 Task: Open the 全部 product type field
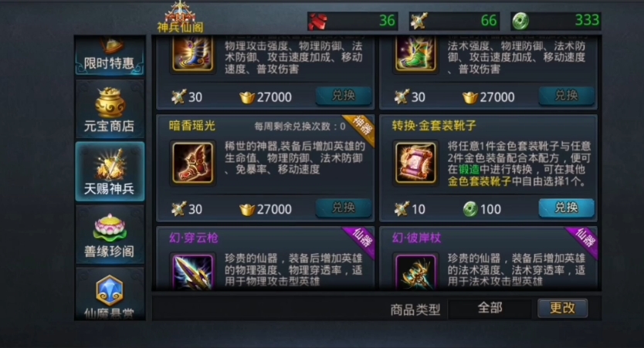click(490, 308)
